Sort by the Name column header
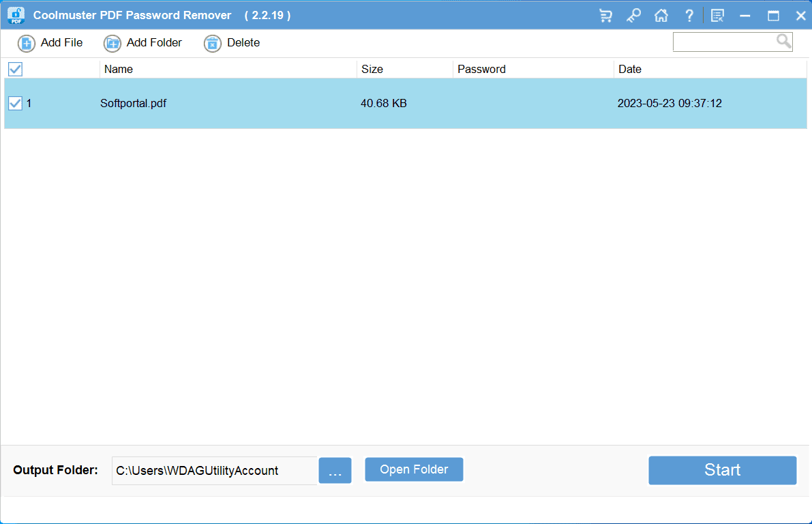This screenshot has height=524, width=812. coord(228,69)
